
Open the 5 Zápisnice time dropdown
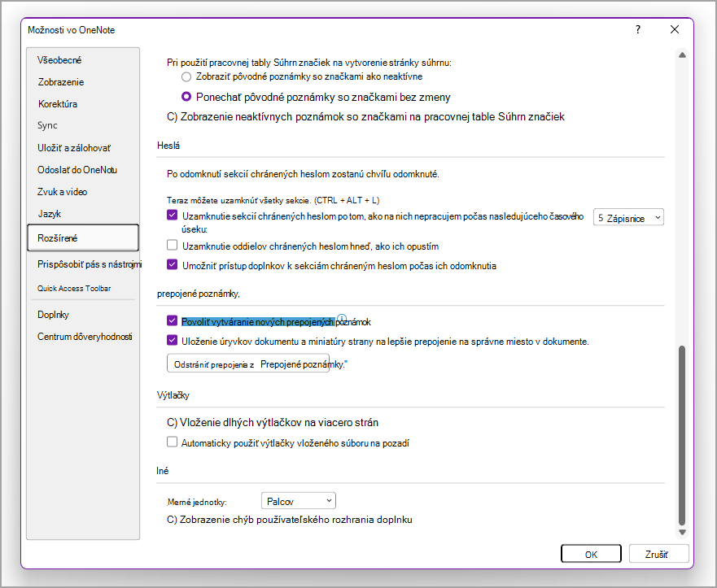click(628, 218)
